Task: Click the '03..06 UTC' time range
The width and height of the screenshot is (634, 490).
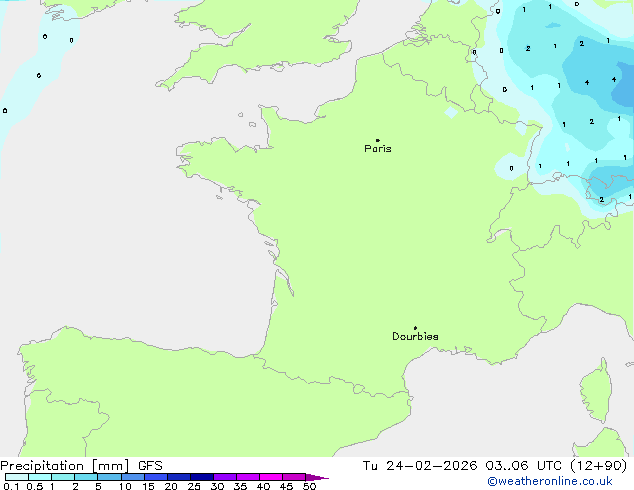Action: click(524, 466)
